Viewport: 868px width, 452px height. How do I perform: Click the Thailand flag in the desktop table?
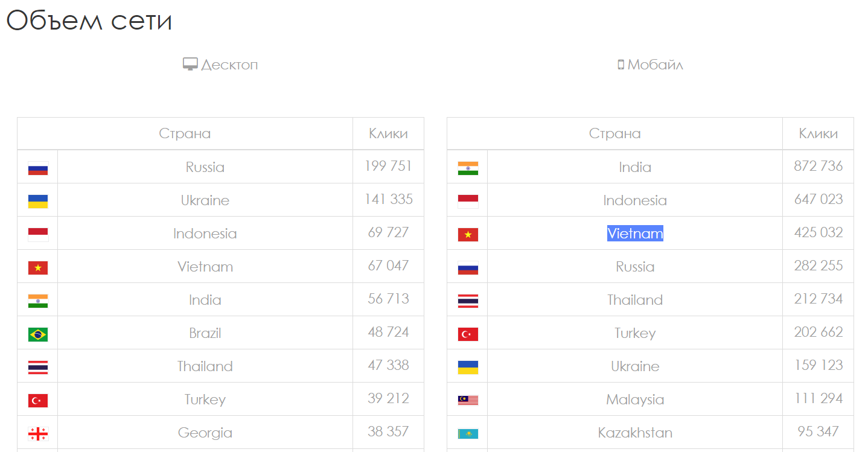[x=38, y=368]
